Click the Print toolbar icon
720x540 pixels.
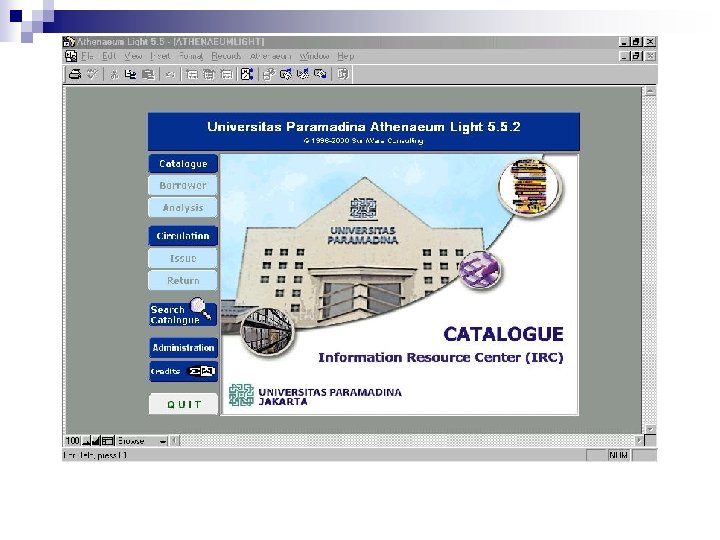(75, 74)
